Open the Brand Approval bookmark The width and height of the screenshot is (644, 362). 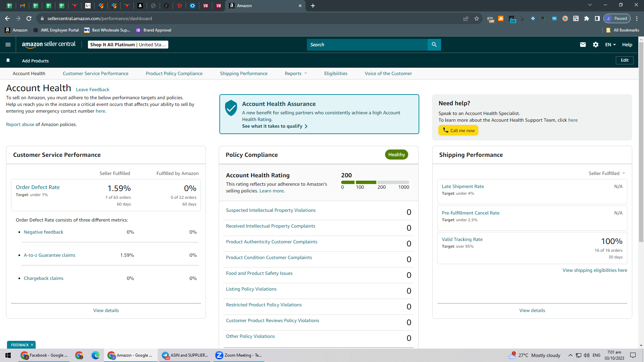(x=154, y=30)
